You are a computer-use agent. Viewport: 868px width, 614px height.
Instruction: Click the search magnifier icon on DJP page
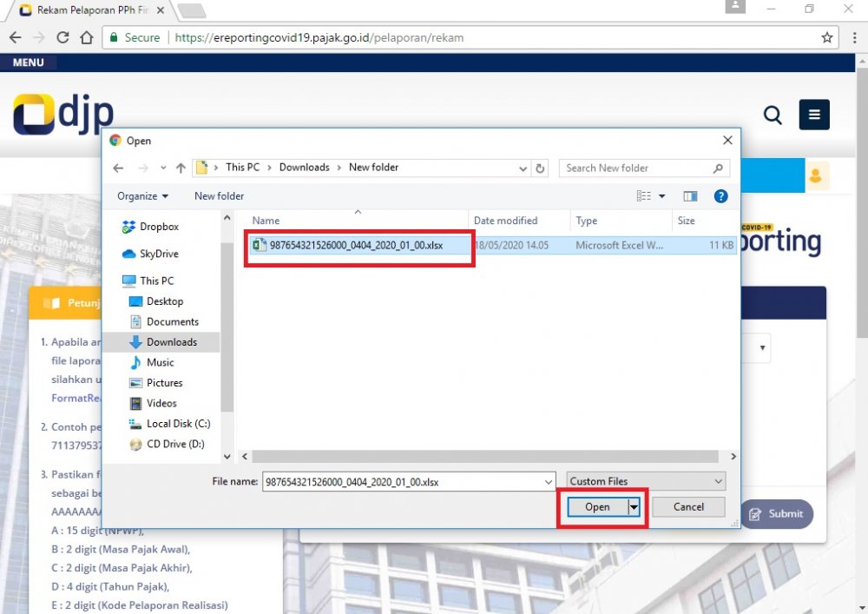click(x=772, y=115)
